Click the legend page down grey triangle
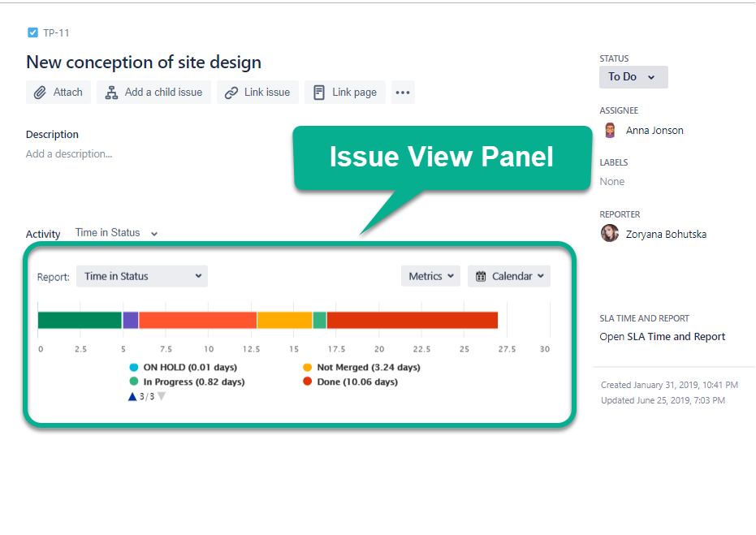The width and height of the screenshot is (756, 535). pyautogui.click(x=162, y=396)
